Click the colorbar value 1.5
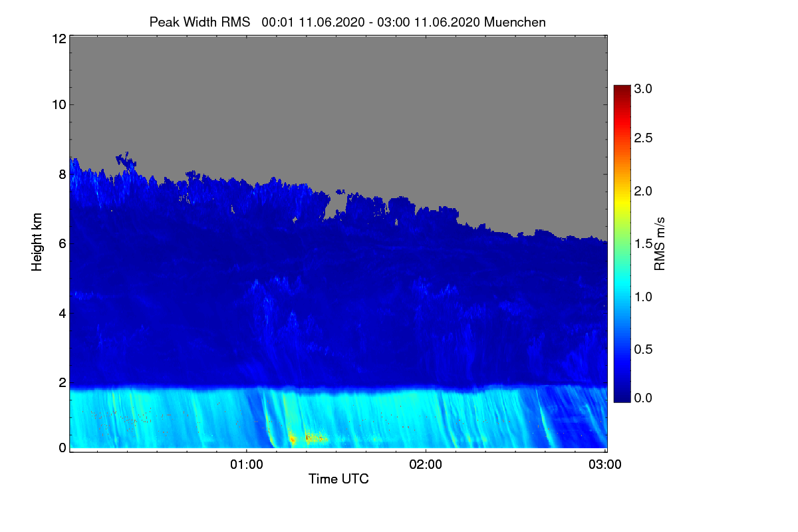Viewport: 798px width, 532px height. pos(643,243)
